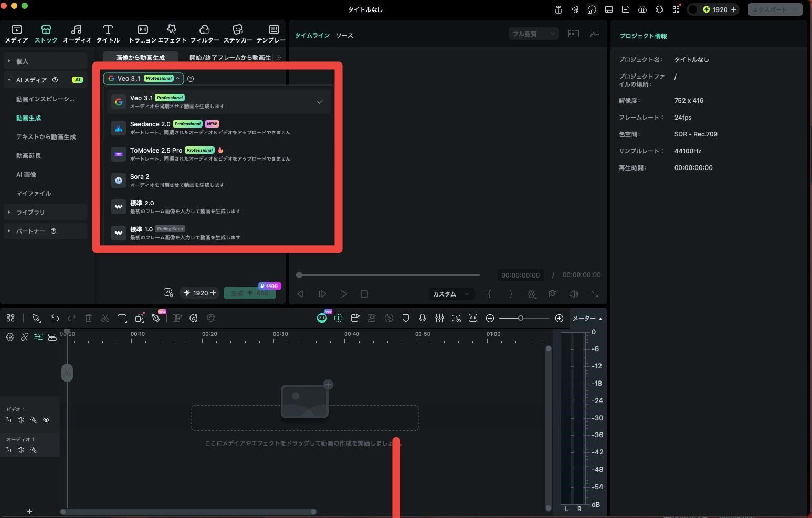Screen dimensions: 812x518
Task: Collapse the AI メディア section
Action: click(46, 80)
